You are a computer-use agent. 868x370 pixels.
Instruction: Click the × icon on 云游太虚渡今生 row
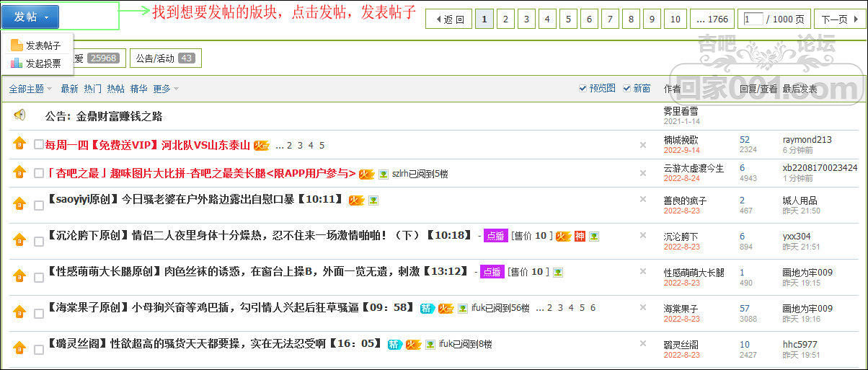[642, 173]
